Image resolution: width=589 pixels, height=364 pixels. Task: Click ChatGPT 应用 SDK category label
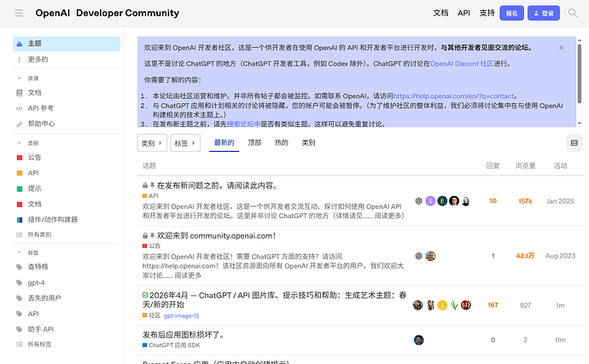pyautogui.click(x=172, y=345)
